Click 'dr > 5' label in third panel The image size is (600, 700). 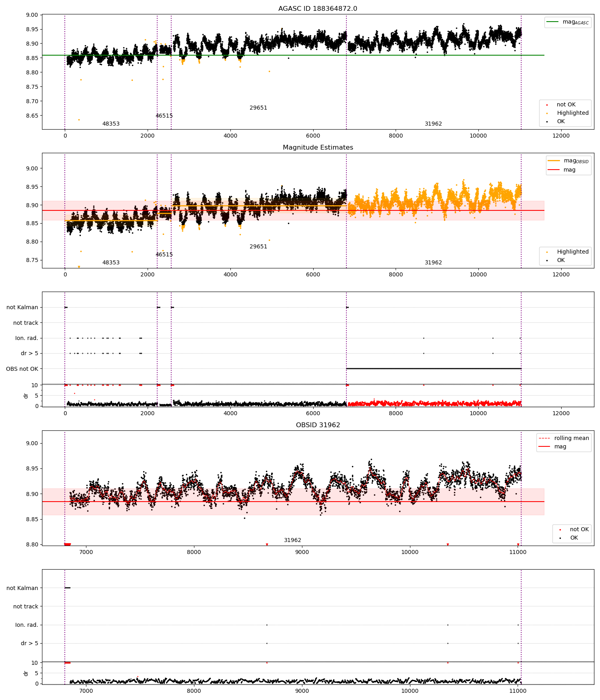(x=30, y=353)
